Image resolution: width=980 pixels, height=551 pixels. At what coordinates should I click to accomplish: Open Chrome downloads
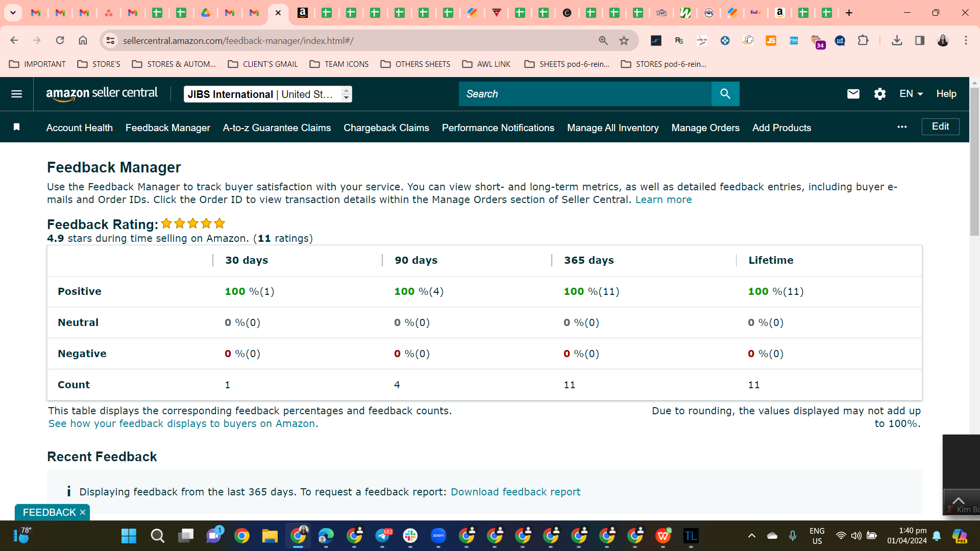point(897,40)
